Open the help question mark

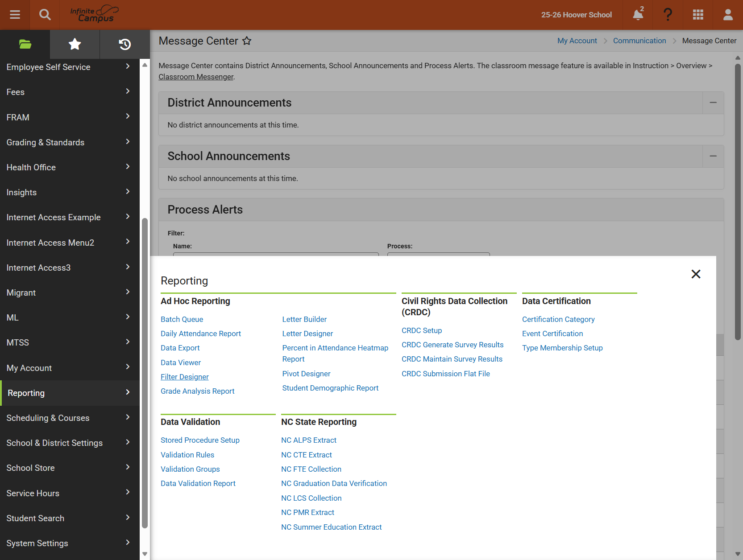668,15
